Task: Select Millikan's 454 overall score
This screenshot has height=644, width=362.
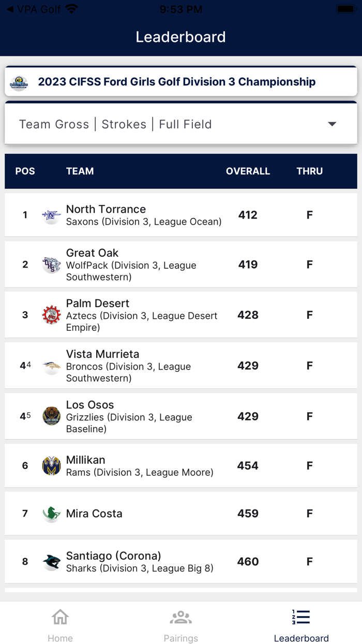Action: click(x=248, y=466)
